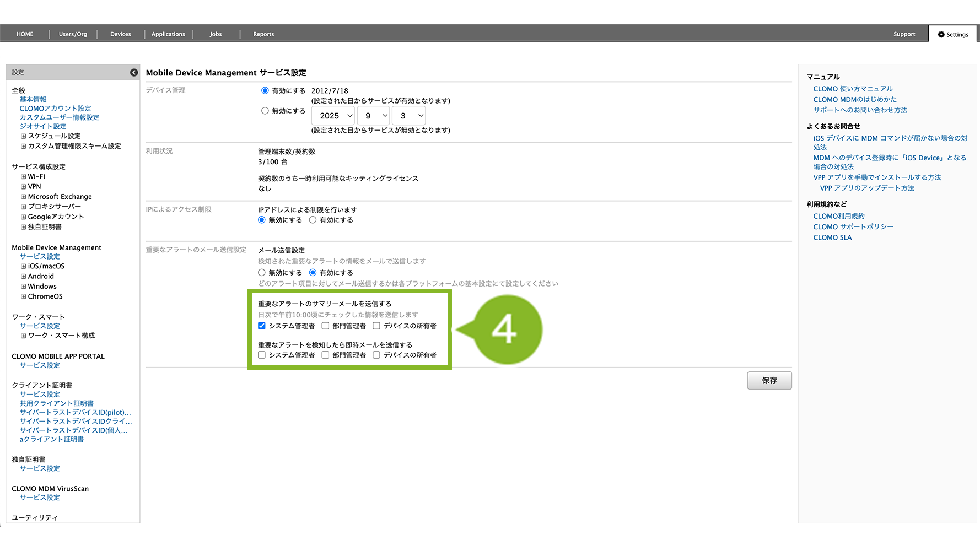The width and height of the screenshot is (980, 551).
Task: Expand the iOS/macOS plus icon
Action: click(24, 267)
